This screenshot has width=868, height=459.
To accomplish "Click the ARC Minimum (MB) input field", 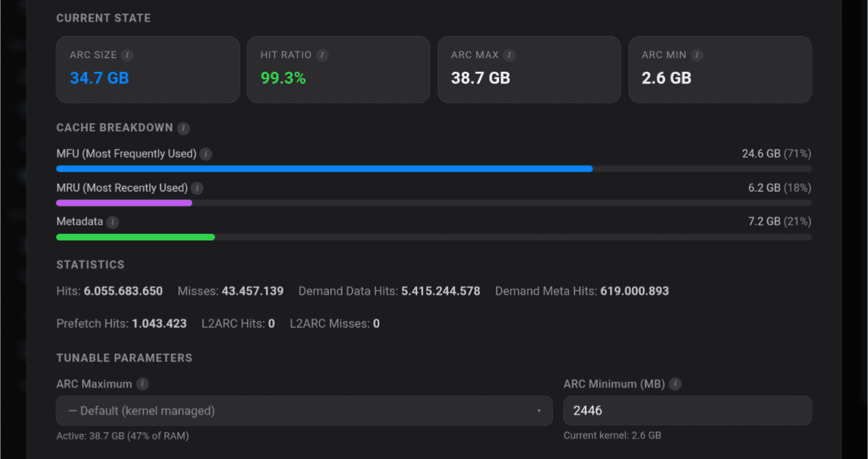I will [x=687, y=411].
